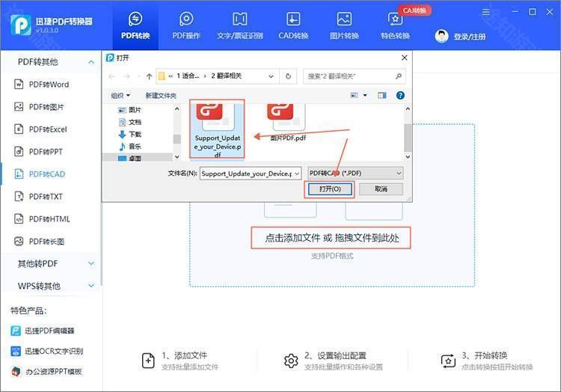Click the 取消 button
561x392 pixels.
[x=381, y=190]
